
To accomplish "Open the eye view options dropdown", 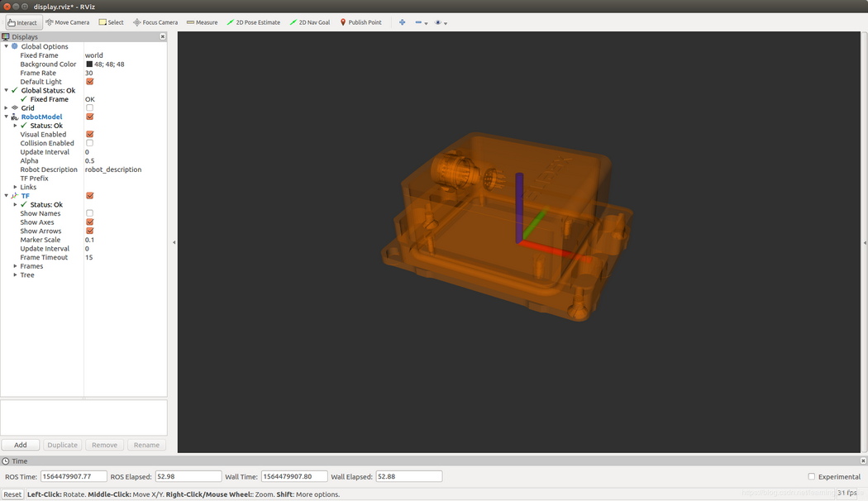I will pyautogui.click(x=441, y=22).
